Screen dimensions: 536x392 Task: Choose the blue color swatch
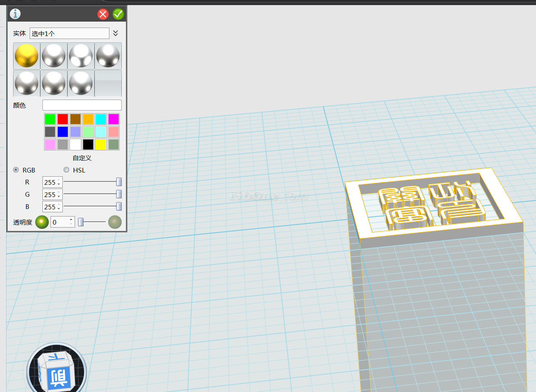(x=63, y=132)
